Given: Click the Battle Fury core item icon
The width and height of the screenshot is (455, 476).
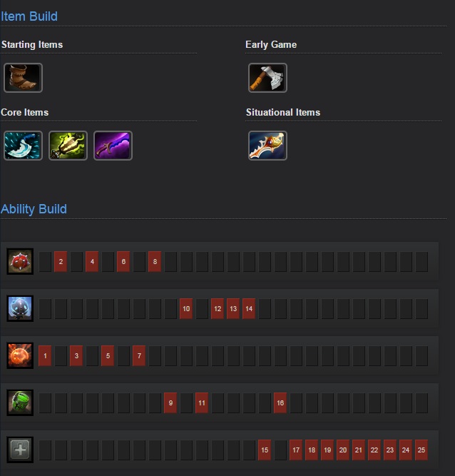Looking at the screenshot, I should point(23,146).
